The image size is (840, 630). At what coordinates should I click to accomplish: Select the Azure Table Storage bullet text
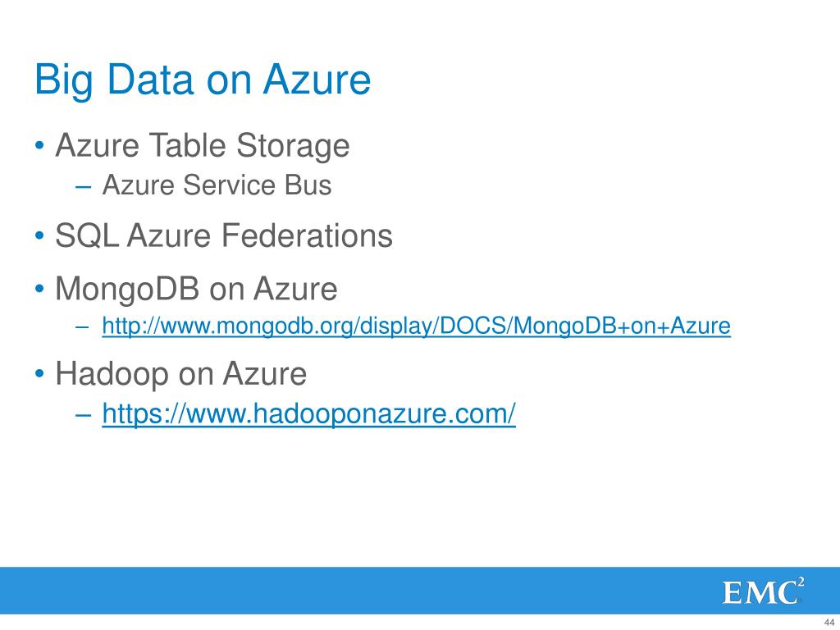point(203,146)
